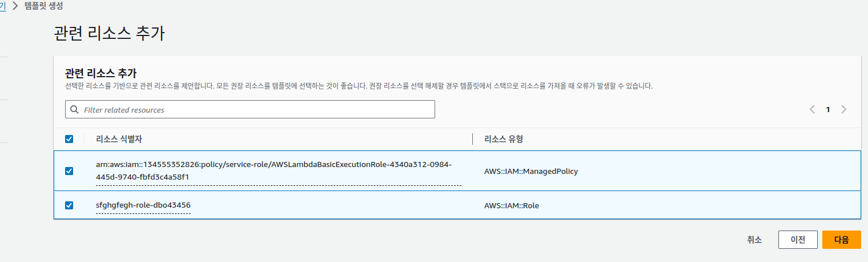The height and width of the screenshot is (262, 868).
Task: Click the column divider before 리소스 유형
Action: (473, 139)
